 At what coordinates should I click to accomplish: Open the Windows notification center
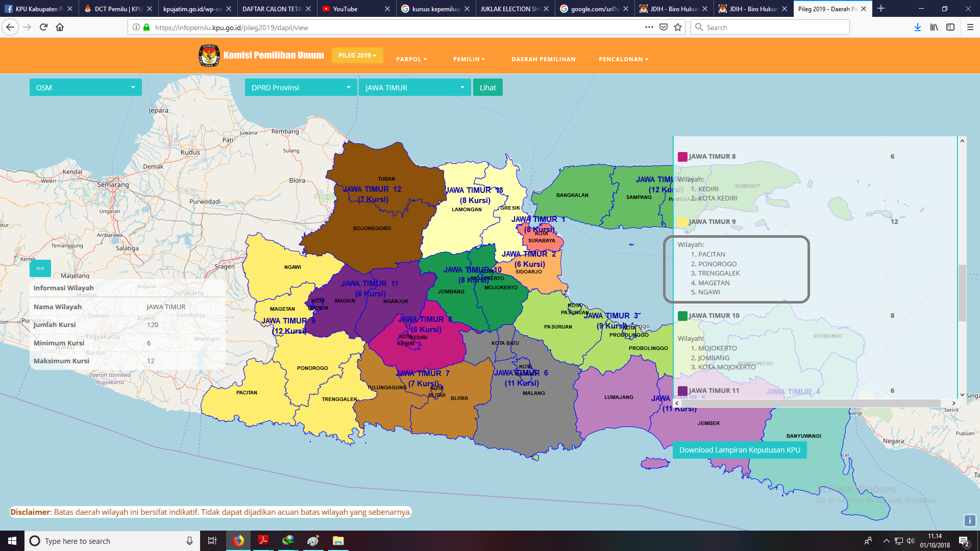pyautogui.click(x=964, y=541)
